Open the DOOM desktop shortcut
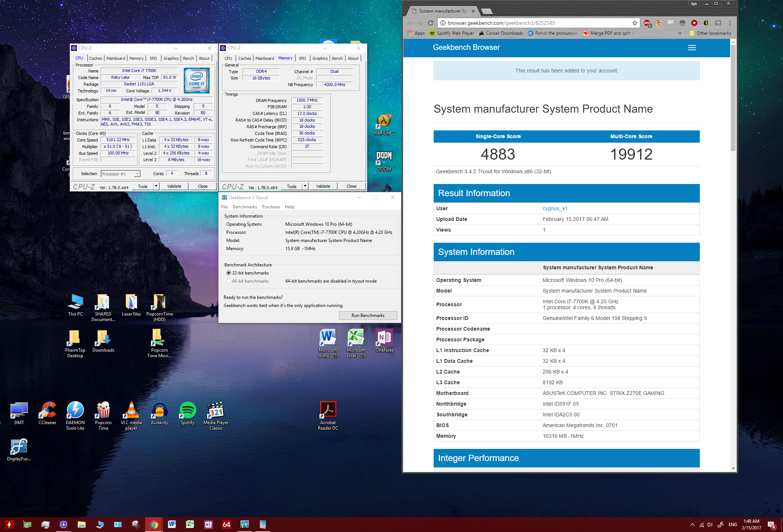783x532 pixels. point(384,161)
